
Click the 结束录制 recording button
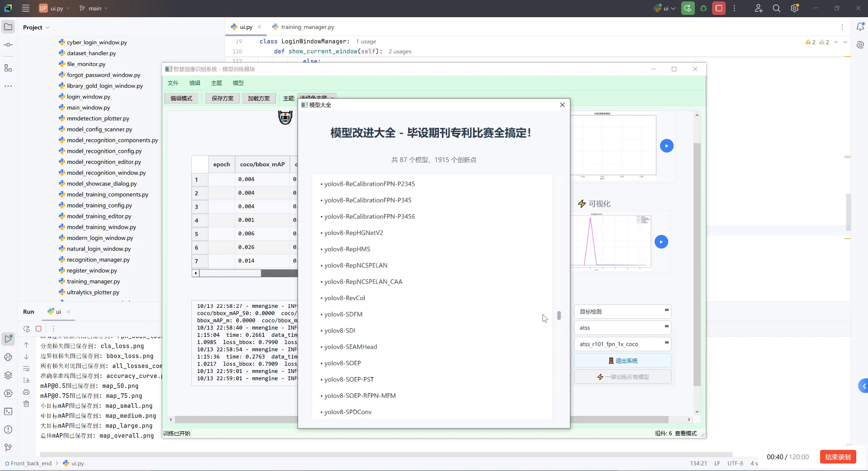838,457
